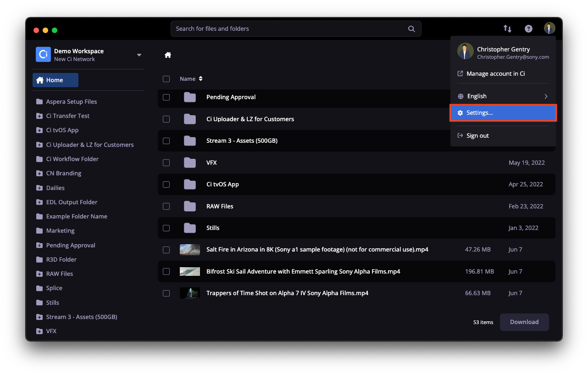588x375 pixels.
Task: Click the Download button
Action: pos(524,322)
